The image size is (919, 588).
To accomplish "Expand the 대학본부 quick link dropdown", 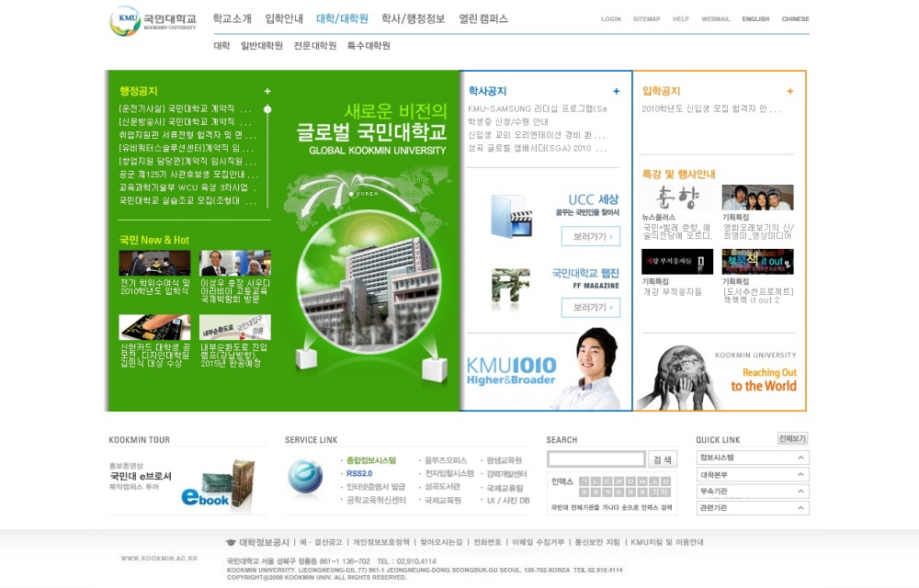I will click(801, 475).
